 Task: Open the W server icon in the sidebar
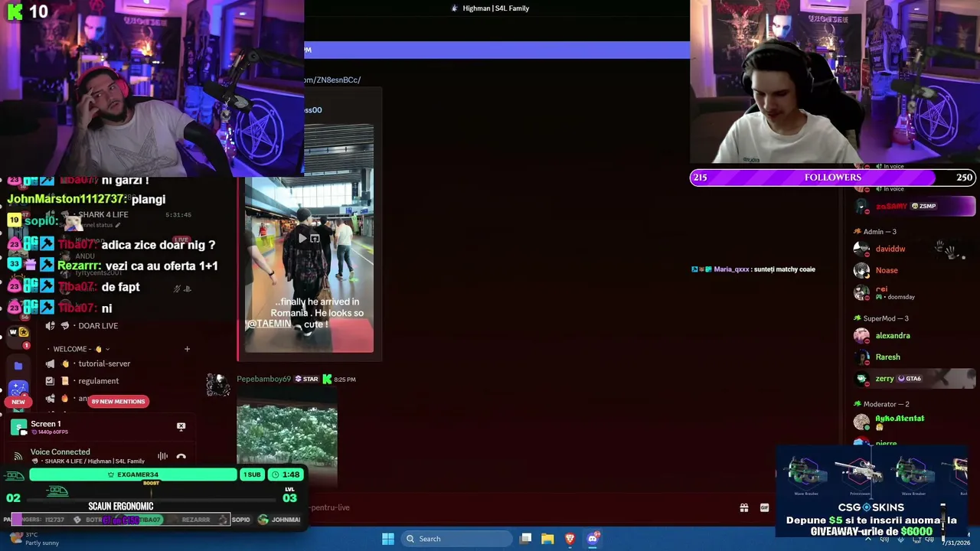pos(13,332)
